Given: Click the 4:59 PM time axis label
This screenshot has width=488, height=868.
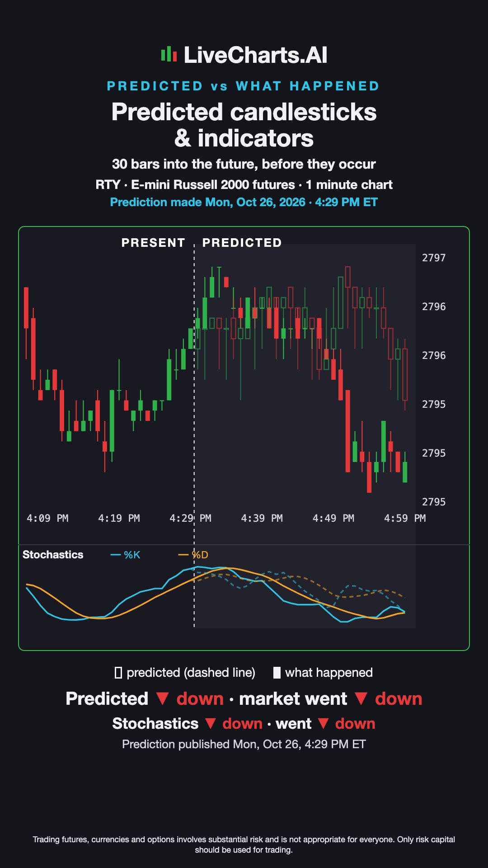Looking at the screenshot, I should point(405,518).
